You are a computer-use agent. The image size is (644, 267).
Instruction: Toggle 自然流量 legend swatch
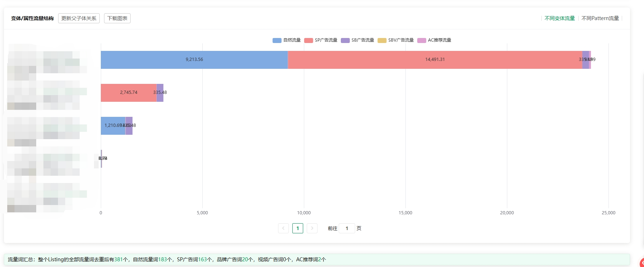(x=277, y=40)
